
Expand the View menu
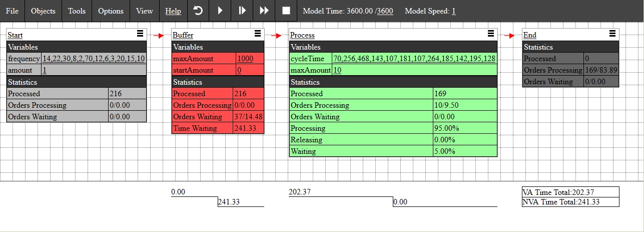click(x=145, y=11)
